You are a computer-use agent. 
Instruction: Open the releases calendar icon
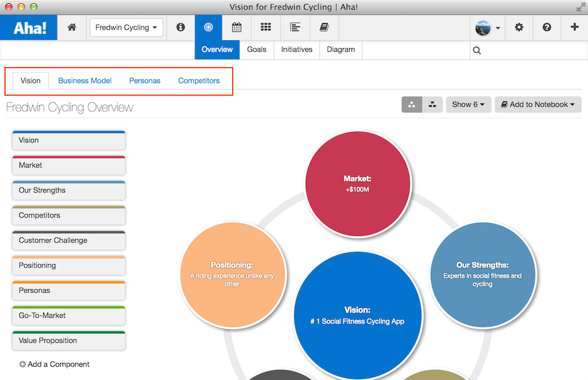click(x=236, y=27)
